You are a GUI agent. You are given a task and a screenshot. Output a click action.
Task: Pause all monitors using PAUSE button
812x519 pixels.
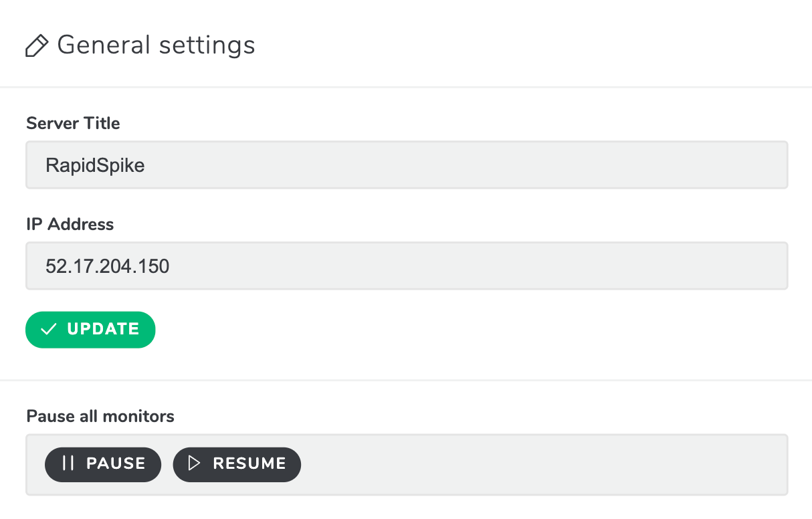point(103,464)
